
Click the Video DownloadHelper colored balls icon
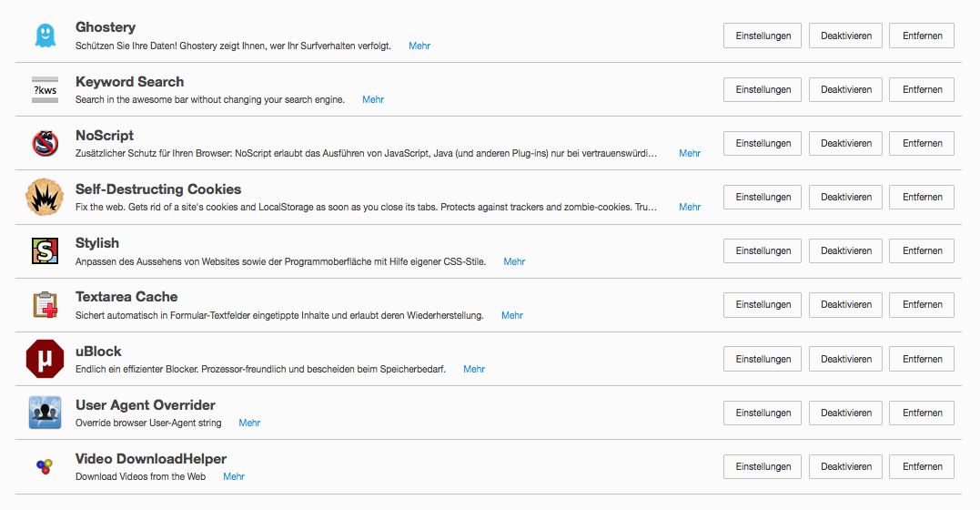tap(45, 466)
